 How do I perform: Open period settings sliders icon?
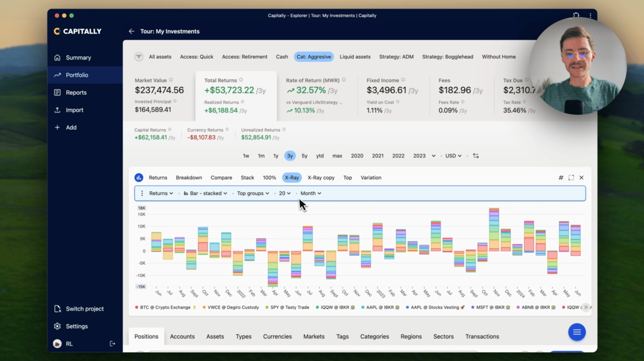(x=476, y=156)
